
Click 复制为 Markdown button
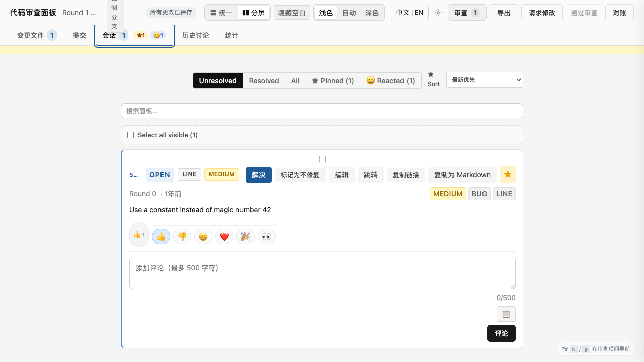[462, 174]
